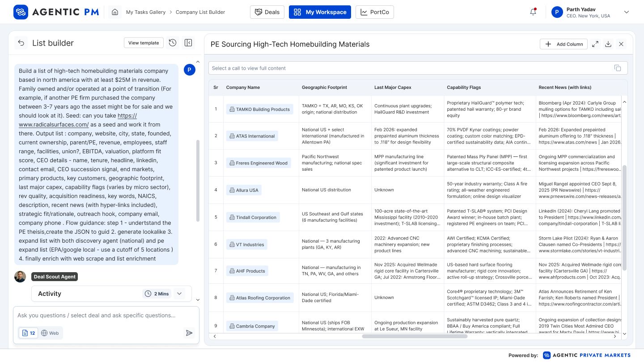The image size is (644, 362).
Task: Click the View template button
Action: point(144,43)
